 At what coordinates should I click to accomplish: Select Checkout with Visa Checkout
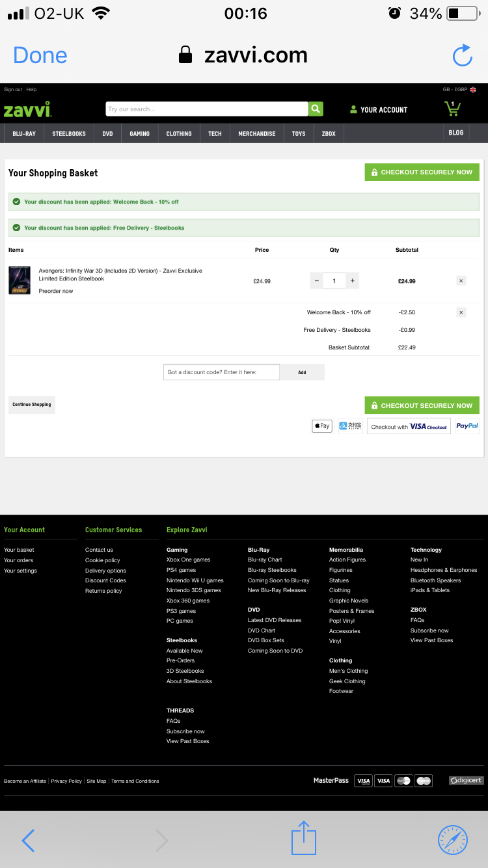(409, 426)
